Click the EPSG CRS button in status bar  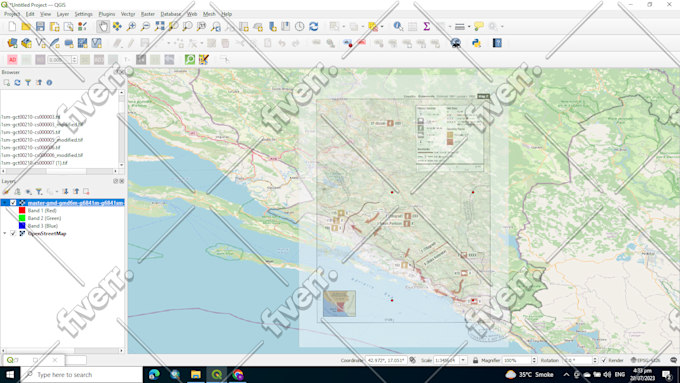(x=645, y=360)
